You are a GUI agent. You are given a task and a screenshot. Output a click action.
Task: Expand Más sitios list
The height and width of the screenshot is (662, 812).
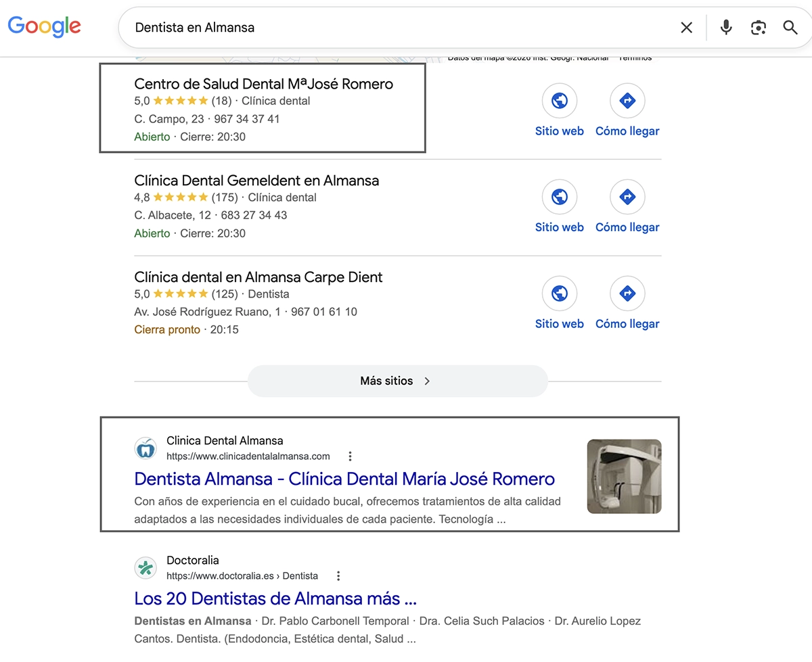pos(397,381)
